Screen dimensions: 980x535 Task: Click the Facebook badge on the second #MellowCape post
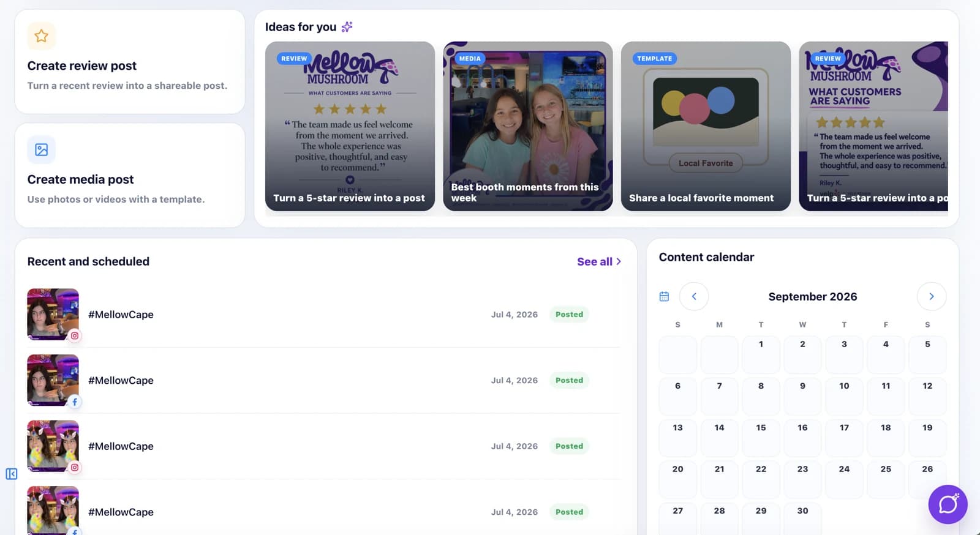[75, 402]
